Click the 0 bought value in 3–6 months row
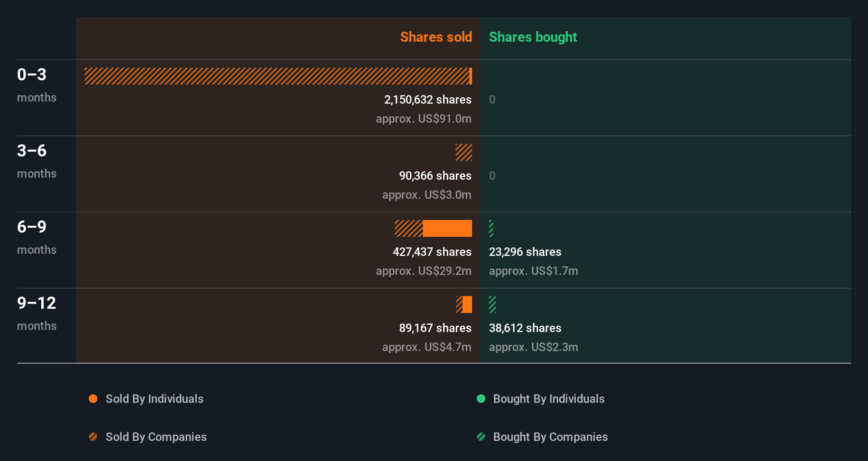 492,176
